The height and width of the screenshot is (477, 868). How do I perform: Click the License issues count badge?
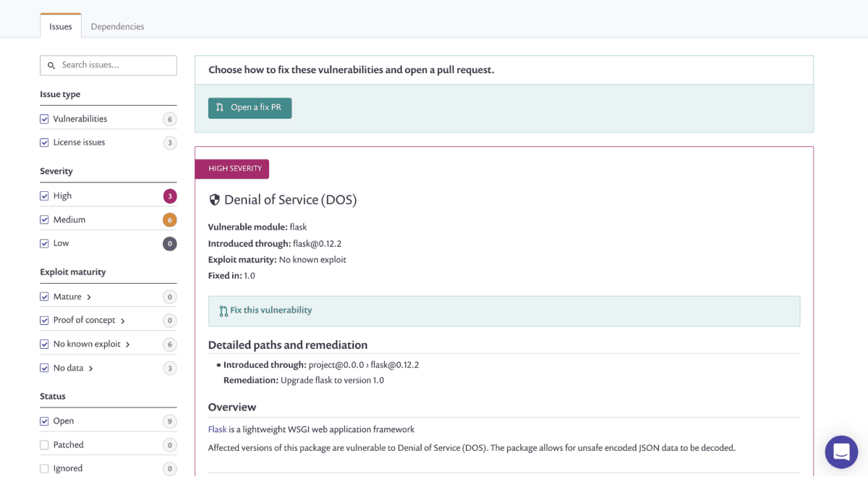tap(170, 143)
